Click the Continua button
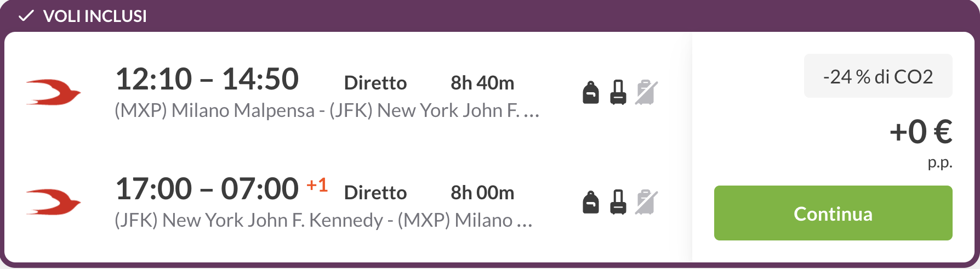Viewport: 980px width, 269px height. pyautogui.click(x=833, y=213)
